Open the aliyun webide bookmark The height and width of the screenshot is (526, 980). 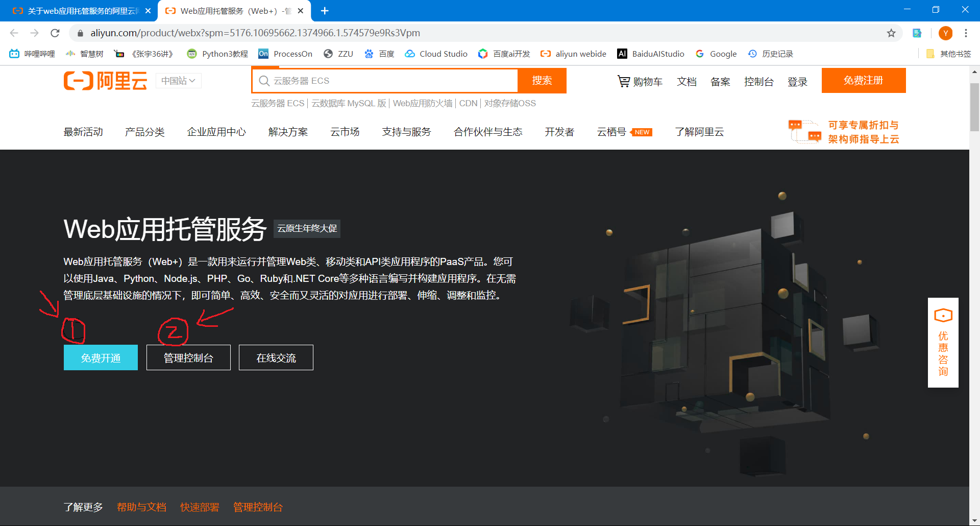click(574, 54)
